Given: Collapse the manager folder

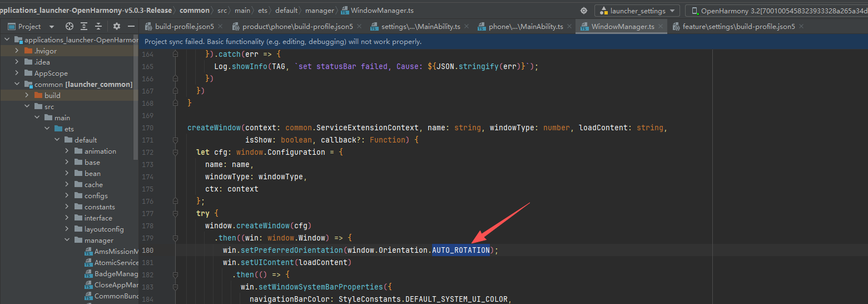Looking at the screenshot, I should (x=67, y=240).
